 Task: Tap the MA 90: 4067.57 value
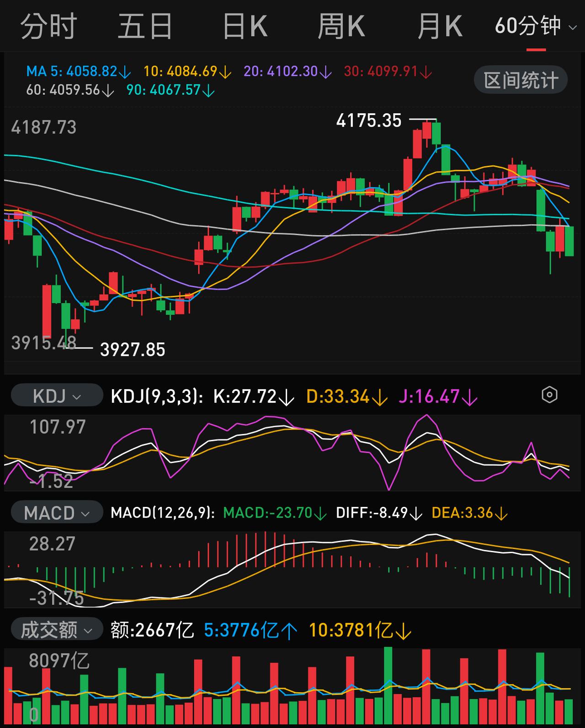pos(170,90)
